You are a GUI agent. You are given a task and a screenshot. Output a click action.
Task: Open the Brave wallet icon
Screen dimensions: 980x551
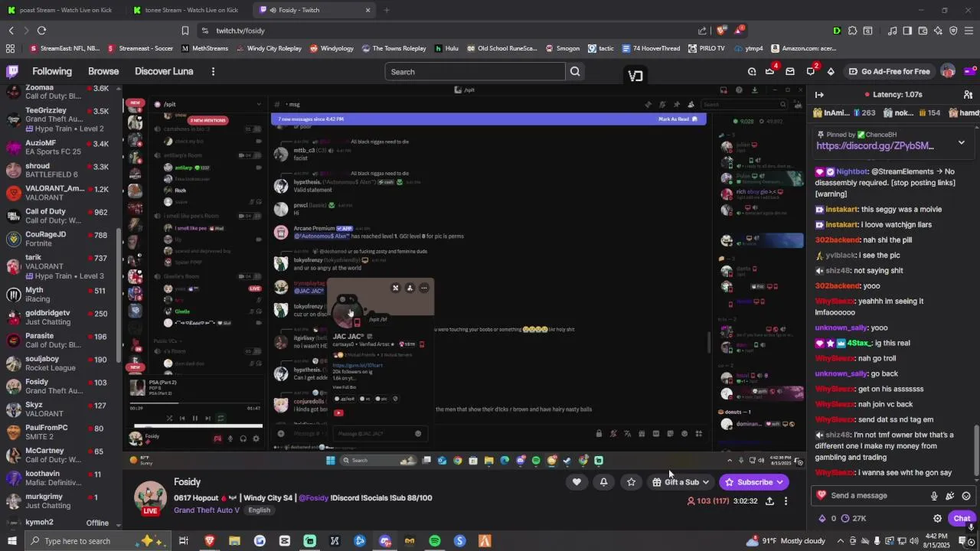coord(923,31)
